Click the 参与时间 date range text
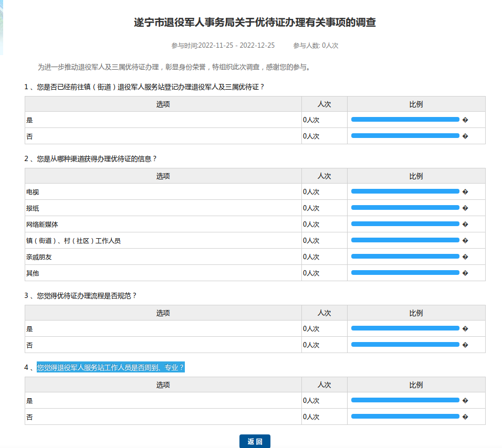 pyautogui.click(x=223, y=46)
